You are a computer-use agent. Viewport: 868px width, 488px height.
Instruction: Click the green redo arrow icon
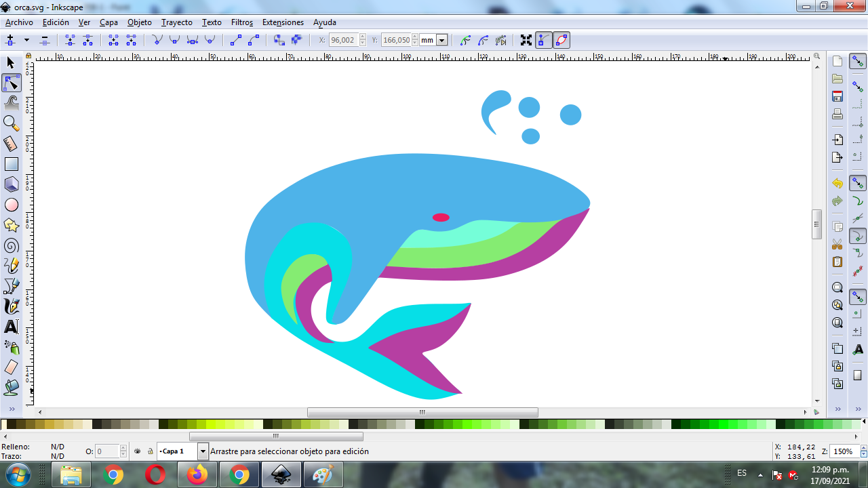(837, 201)
